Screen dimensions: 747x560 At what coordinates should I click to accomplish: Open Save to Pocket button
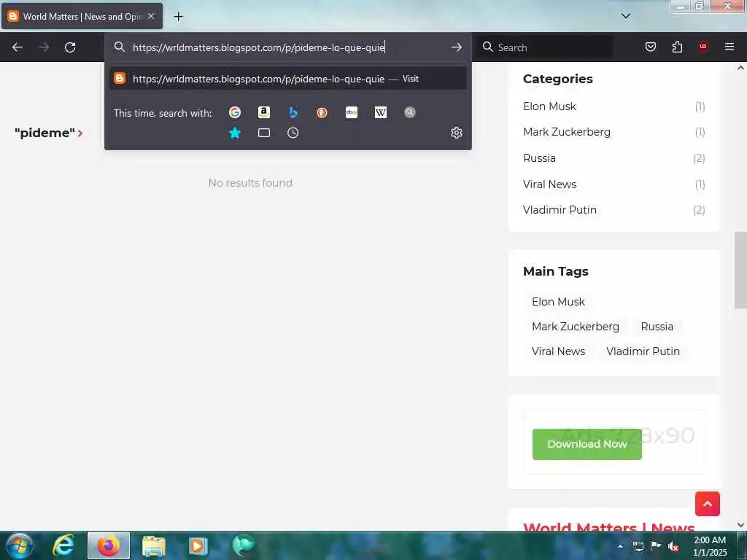[x=651, y=47]
